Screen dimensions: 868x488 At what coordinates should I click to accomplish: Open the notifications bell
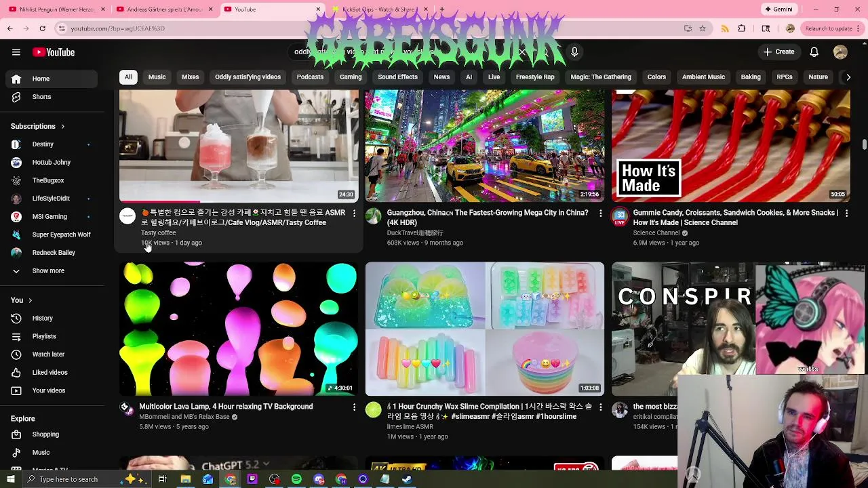pyautogui.click(x=814, y=52)
